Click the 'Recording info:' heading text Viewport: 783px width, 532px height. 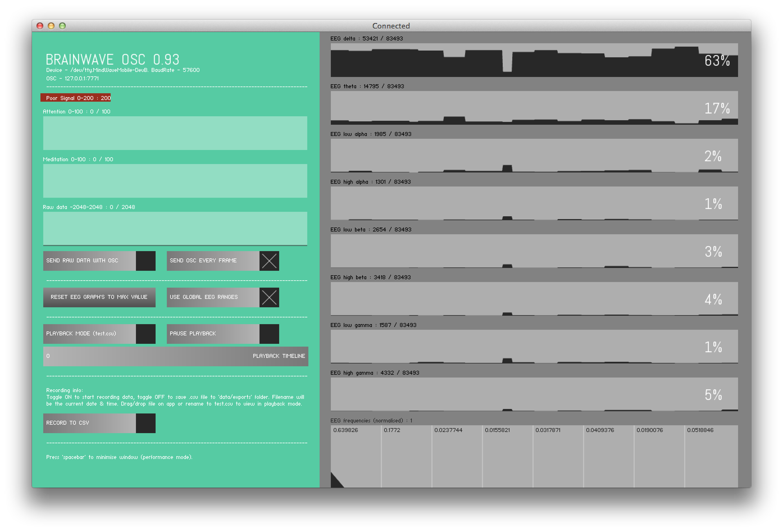[x=64, y=390]
